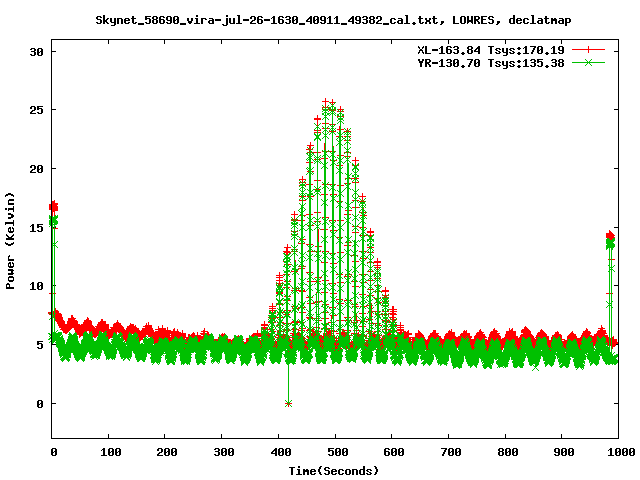The image size is (640, 480).
Task: Click the outlier data point at zero Kelvin
Action: tap(289, 404)
